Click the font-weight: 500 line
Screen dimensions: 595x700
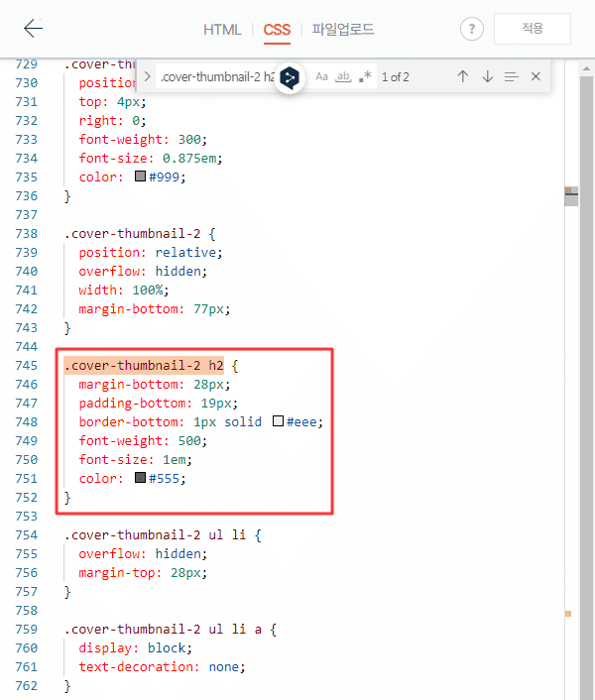(x=143, y=441)
